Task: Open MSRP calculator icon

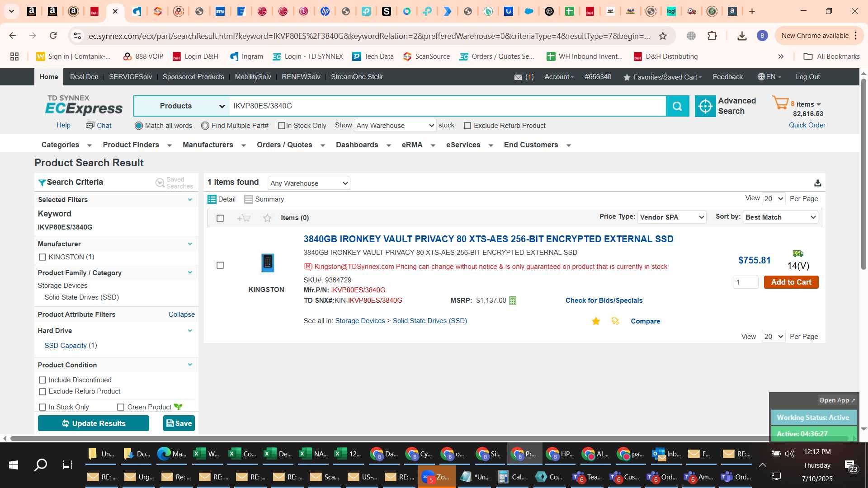Action: click(x=513, y=301)
